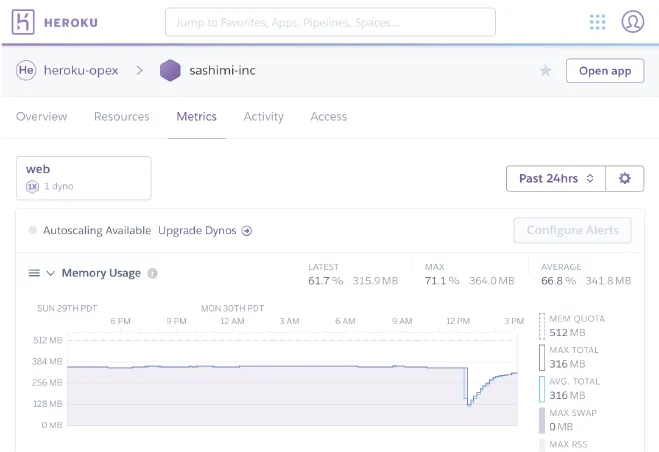Click the sashimi-inc hexagon app icon

(170, 71)
